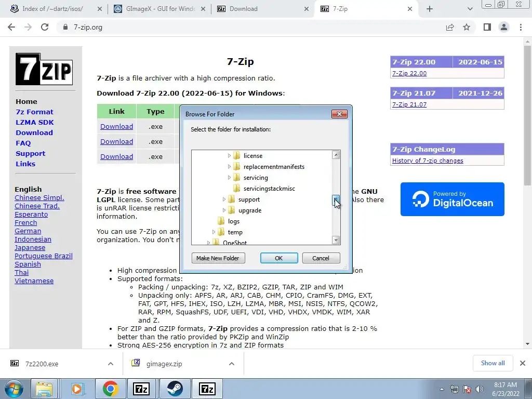
Task: Switch to GImageX browser tab
Action: (159, 9)
